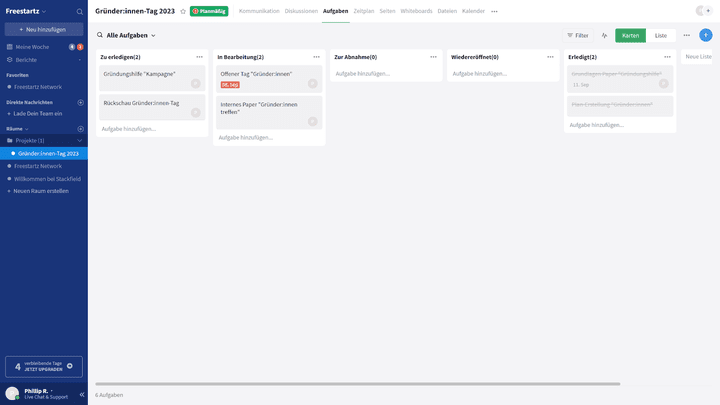The height and width of the screenshot is (405, 720).
Task: Add a new room via Räume plus icon
Action: point(80,129)
